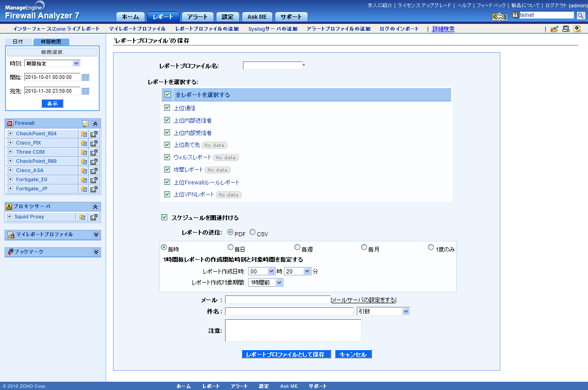
Task: Uncheck the 上位通信 report checkbox
Action: (x=167, y=108)
